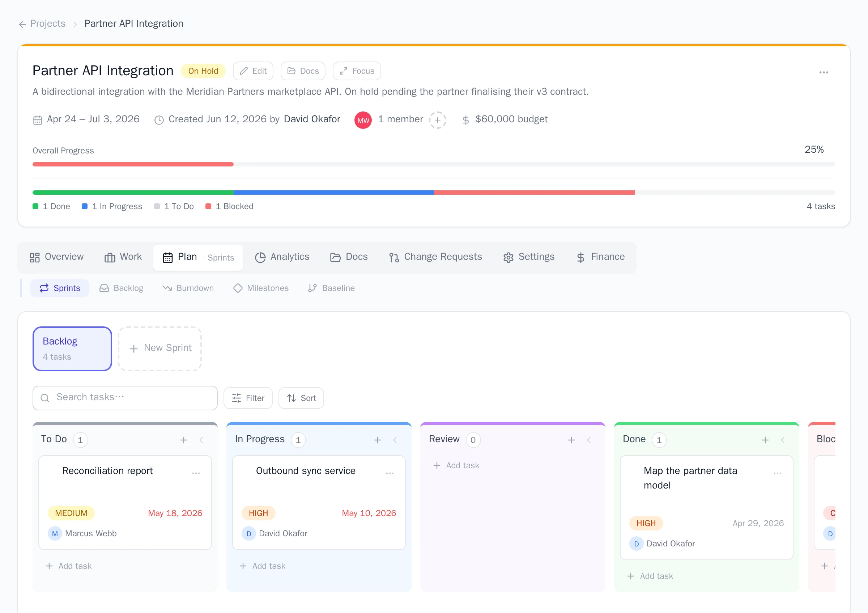Click the red Blocked segment of status bar
This screenshot has height=613, width=868.
(534, 193)
